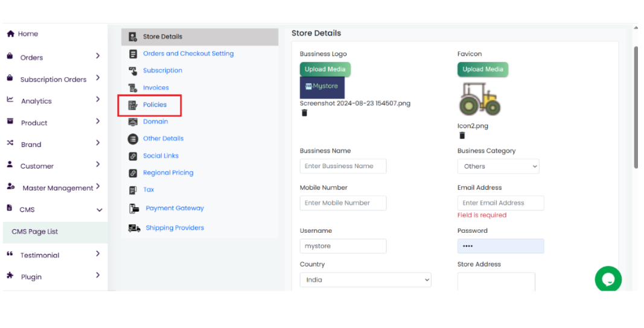Screen dimensions: 644x328
Task: Click the Domain settings icon
Action: 133,122
